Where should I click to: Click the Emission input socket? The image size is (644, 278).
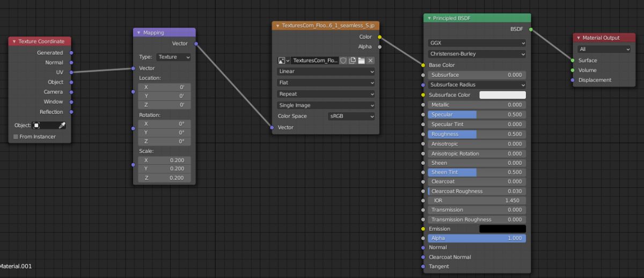point(423,229)
